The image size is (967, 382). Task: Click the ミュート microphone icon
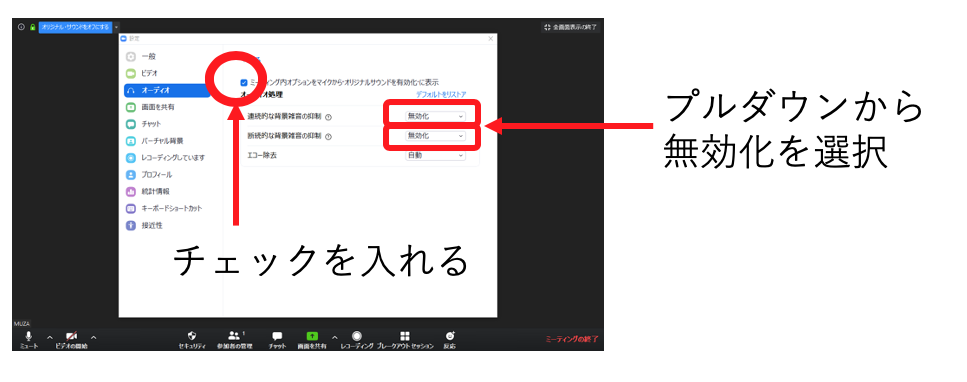28,335
